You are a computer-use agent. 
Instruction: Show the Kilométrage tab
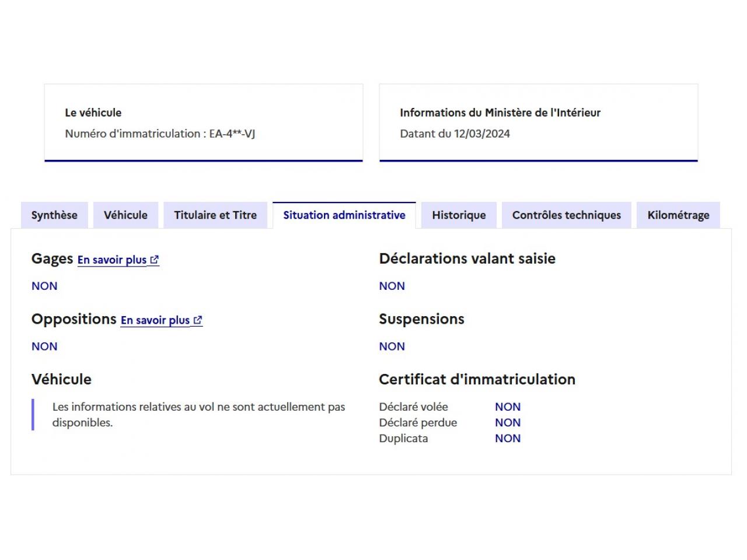coord(678,215)
